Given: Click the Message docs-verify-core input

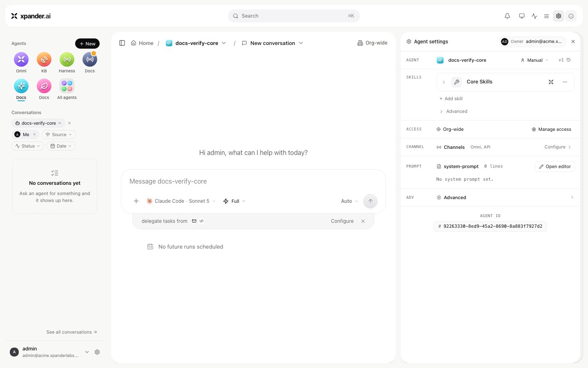Looking at the screenshot, I should click(x=253, y=182).
